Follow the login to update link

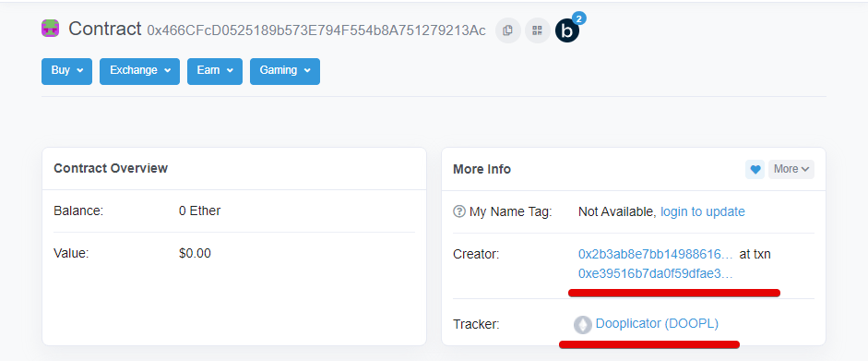[703, 211]
